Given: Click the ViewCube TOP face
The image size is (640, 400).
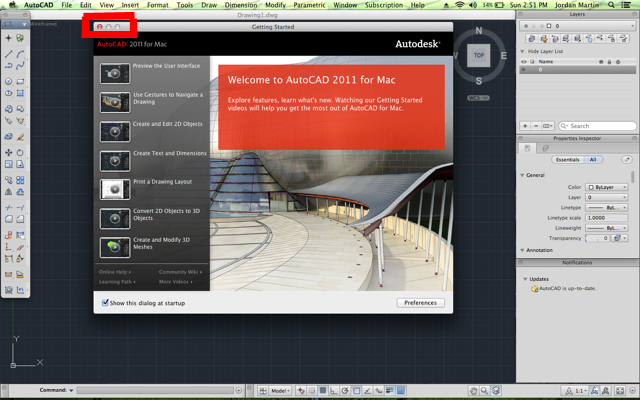Looking at the screenshot, I should click(x=479, y=55).
